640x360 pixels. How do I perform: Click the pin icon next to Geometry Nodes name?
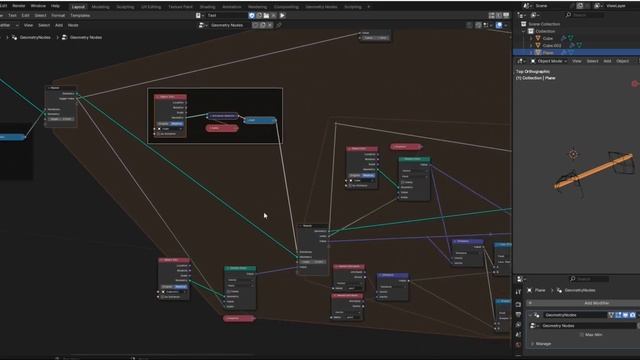(279, 25)
